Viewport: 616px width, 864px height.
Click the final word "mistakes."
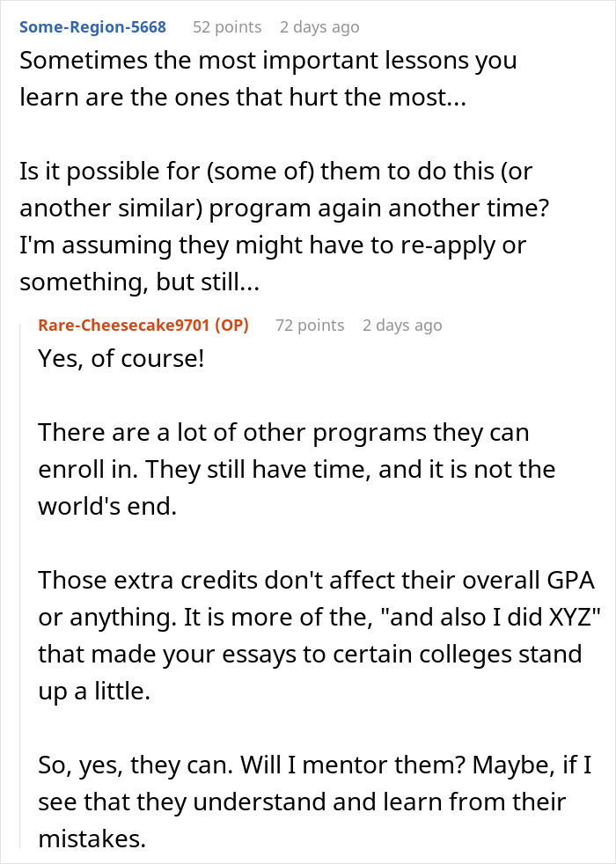92,838
